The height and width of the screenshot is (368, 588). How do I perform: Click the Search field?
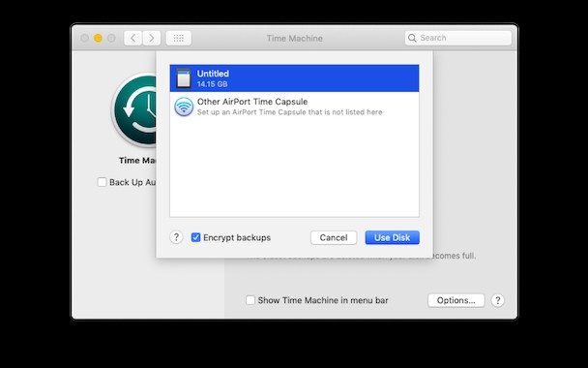point(458,38)
